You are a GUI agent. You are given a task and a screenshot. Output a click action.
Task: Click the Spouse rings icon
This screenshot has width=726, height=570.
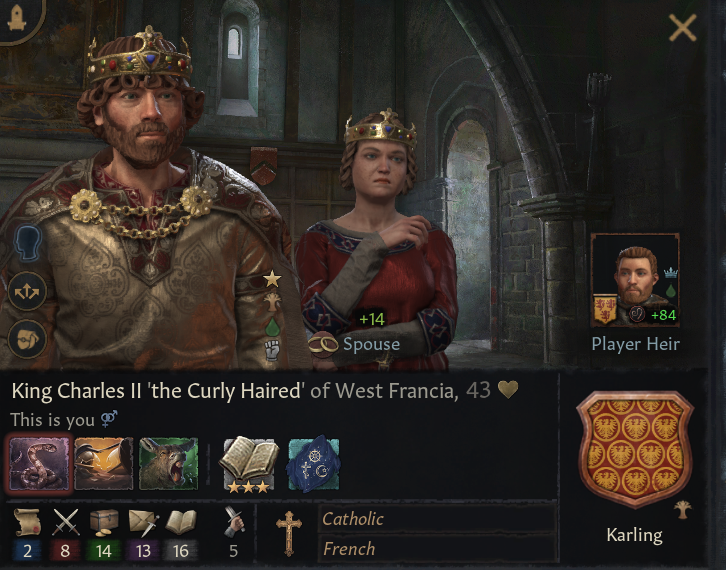pyautogui.click(x=323, y=344)
